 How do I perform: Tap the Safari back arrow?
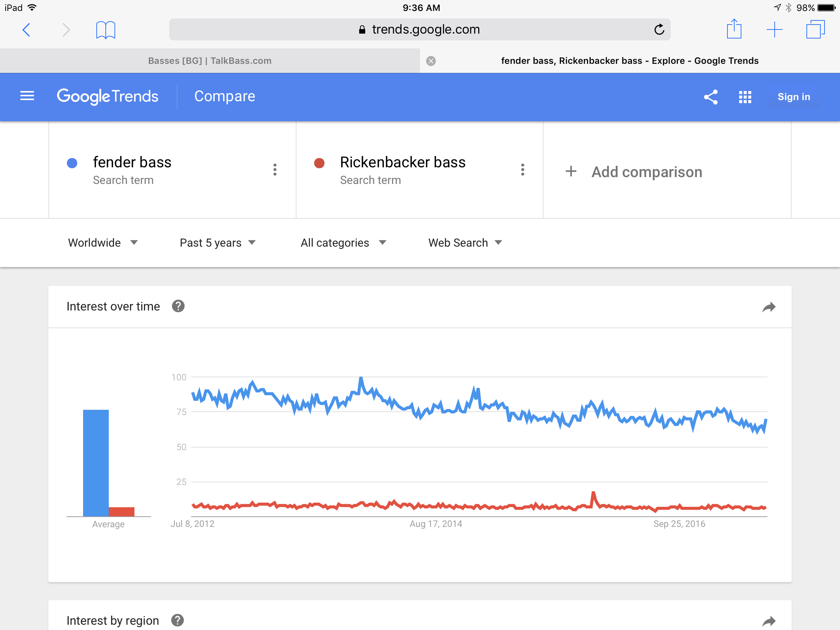click(x=26, y=29)
